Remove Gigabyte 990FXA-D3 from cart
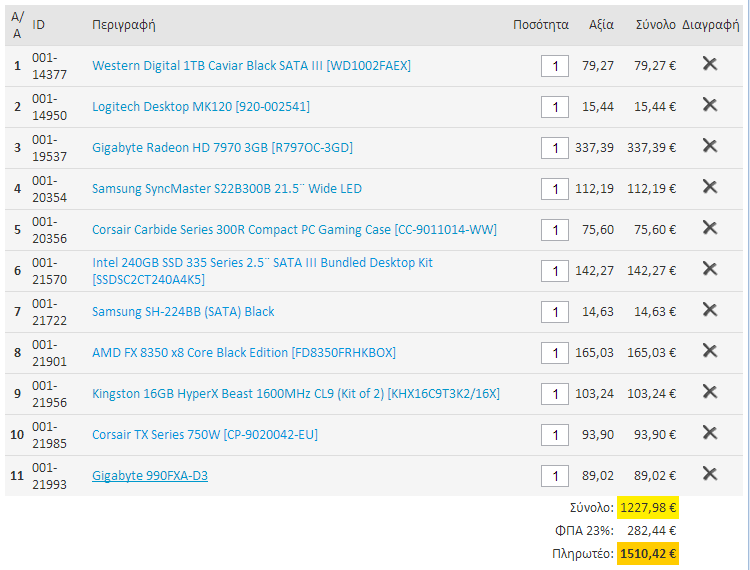 pyautogui.click(x=710, y=474)
